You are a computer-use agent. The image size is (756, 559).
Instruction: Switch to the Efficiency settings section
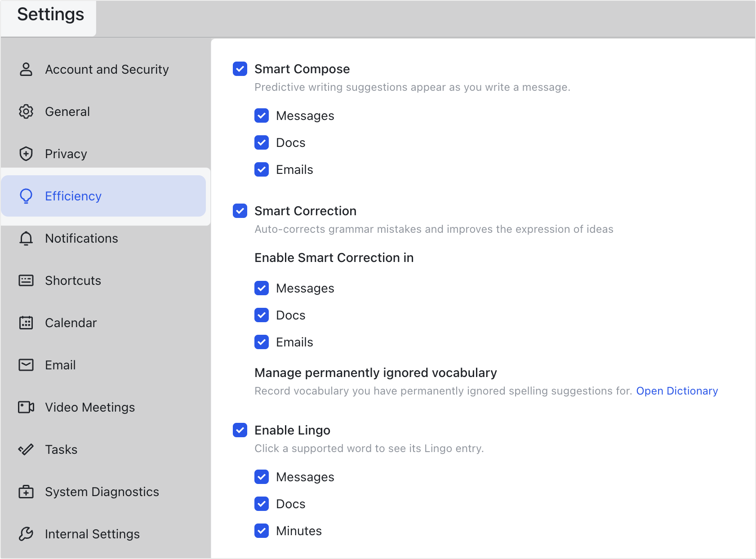(x=73, y=196)
